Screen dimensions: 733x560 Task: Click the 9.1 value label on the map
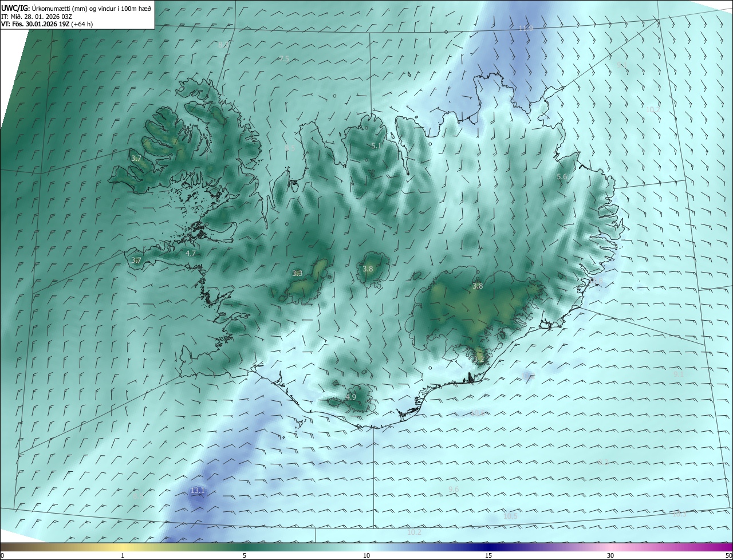(x=679, y=373)
